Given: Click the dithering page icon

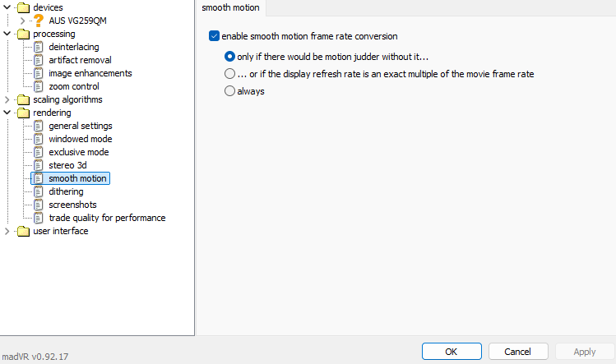Looking at the screenshot, I should pyautogui.click(x=38, y=191).
